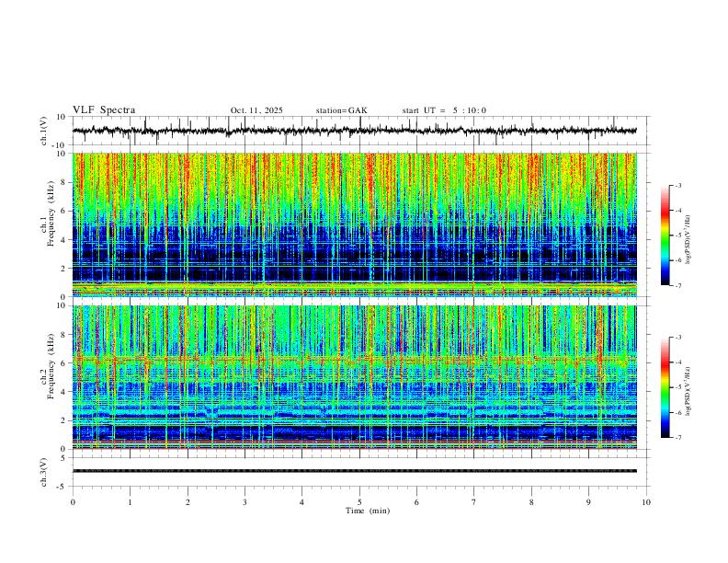Click the "0" tick on the Time axis
This screenshot has width=728, height=563.
click(x=73, y=502)
